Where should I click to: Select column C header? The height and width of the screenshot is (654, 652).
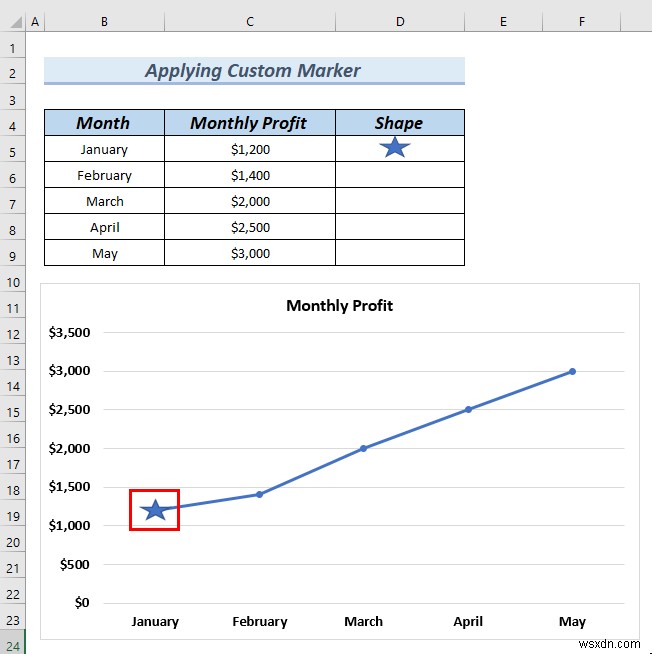coord(250,22)
